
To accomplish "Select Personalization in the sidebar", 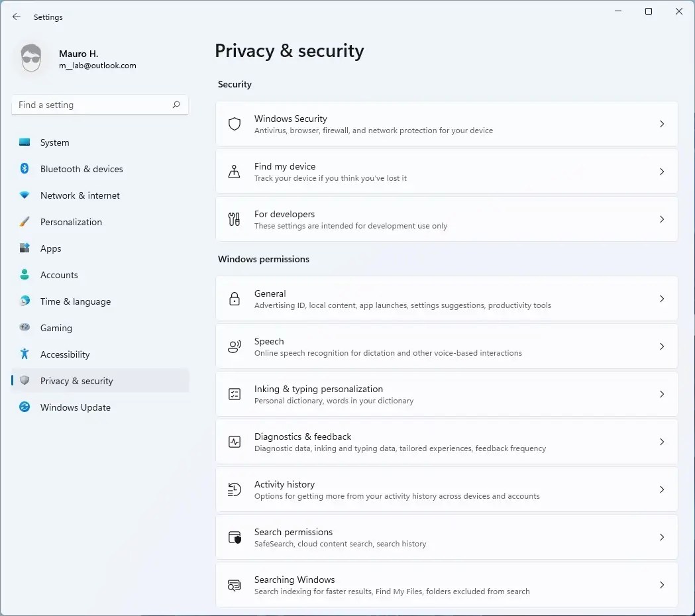I will tap(100, 222).
